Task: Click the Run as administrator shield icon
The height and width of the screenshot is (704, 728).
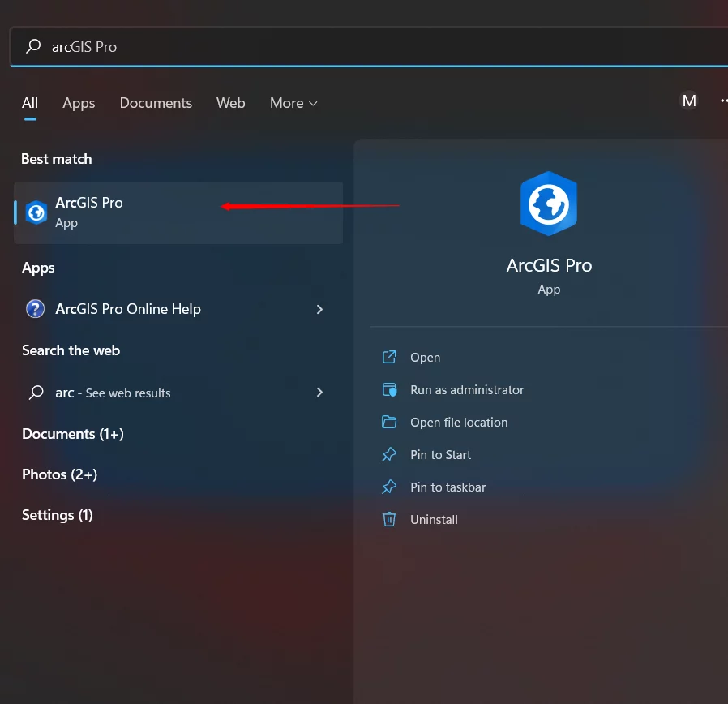Action: (389, 389)
